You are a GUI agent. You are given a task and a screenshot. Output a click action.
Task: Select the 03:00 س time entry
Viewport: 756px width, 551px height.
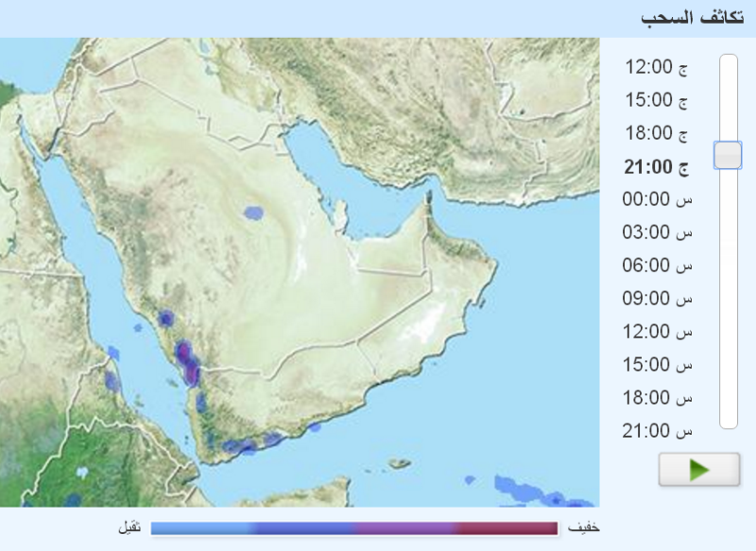pyautogui.click(x=657, y=232)
